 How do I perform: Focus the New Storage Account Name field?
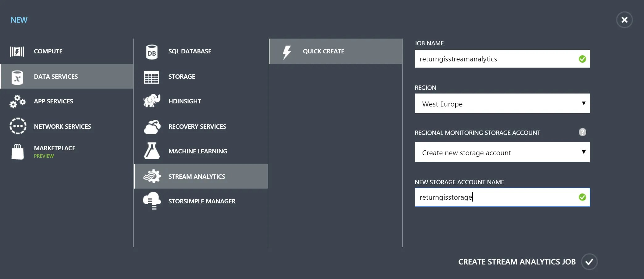[x=502, y=197]
